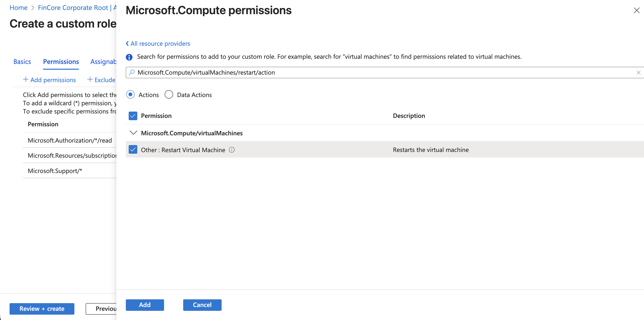Click the info icon beside Restart Virtual Machine

(x=232, y=150)
